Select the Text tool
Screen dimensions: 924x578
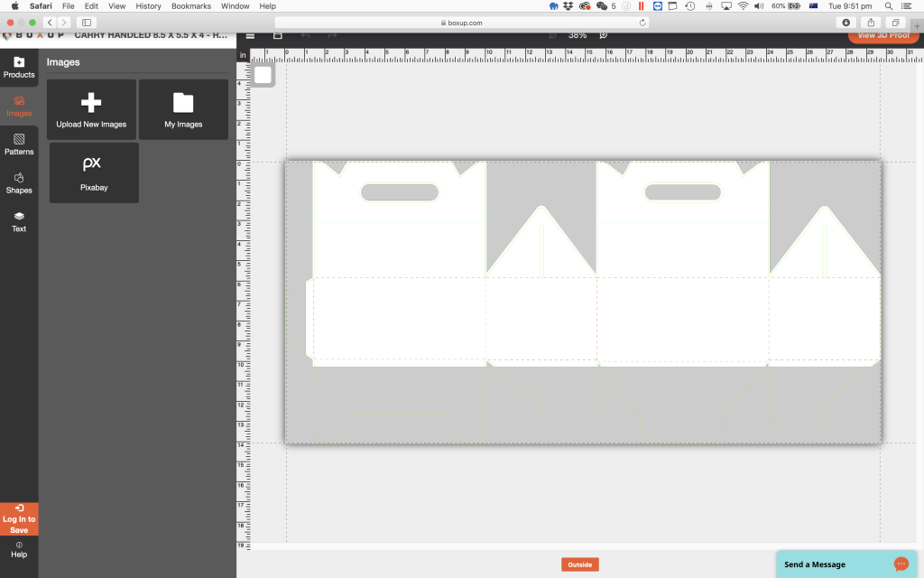pyautogui.click(x=19, y=221)
